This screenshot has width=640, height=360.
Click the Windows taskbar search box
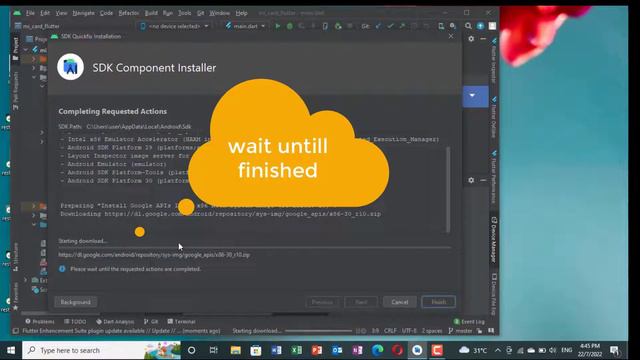click(101, 350)
